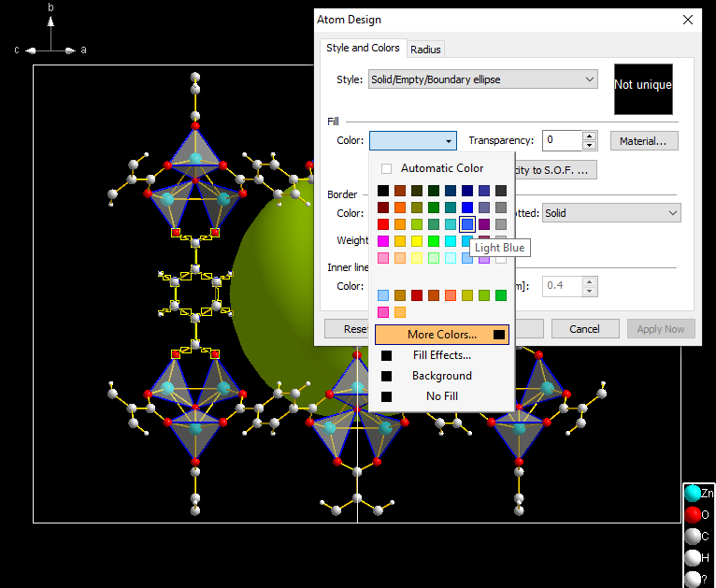
Task: Open the Style dropdown
Action: click(x=589, y=79)
